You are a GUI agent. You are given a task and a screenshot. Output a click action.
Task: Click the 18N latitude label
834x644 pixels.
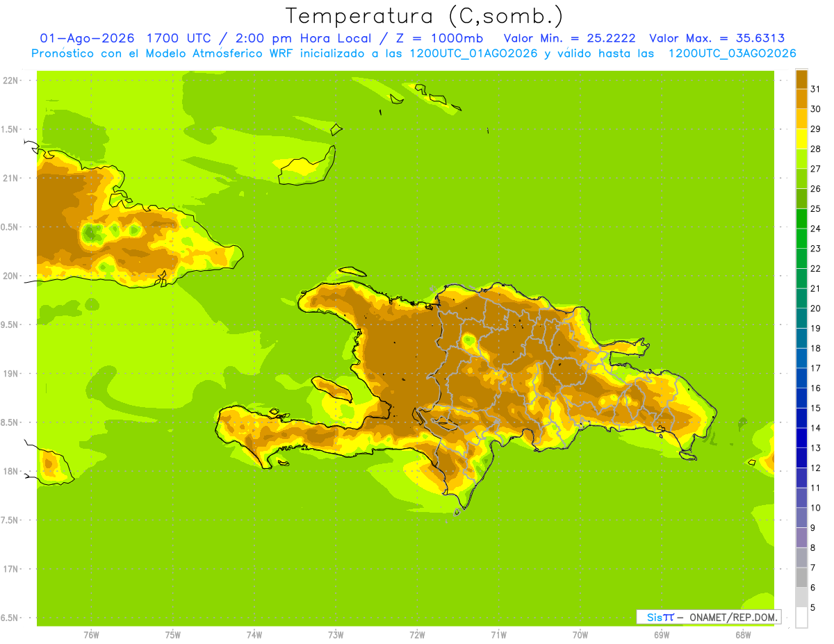coord(10,471)
